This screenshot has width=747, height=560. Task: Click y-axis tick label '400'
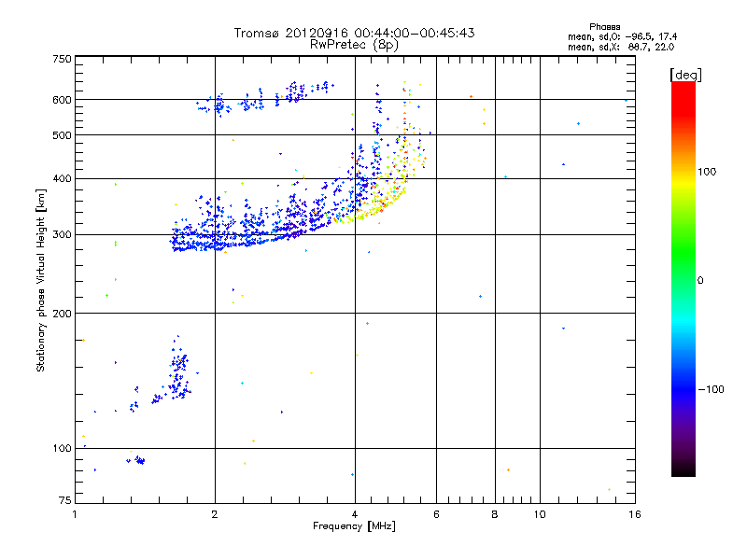[62, 179]
